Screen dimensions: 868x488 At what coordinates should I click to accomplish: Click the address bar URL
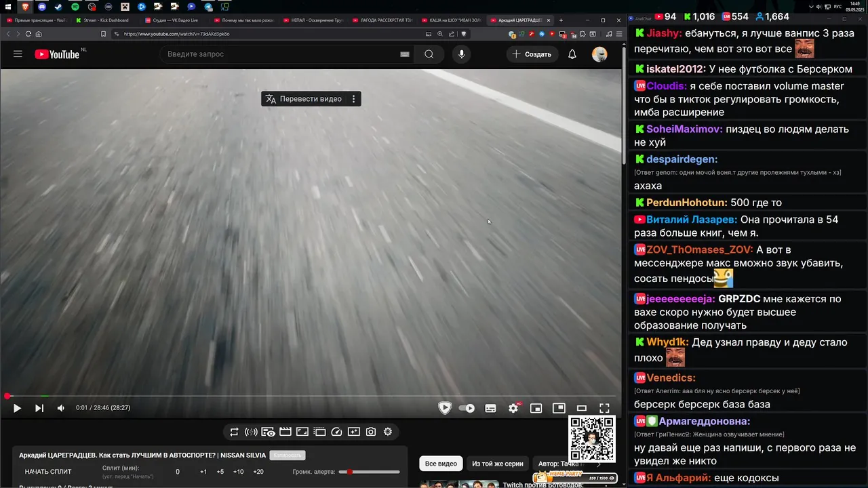pyautogui.click(x=176, y=34)
